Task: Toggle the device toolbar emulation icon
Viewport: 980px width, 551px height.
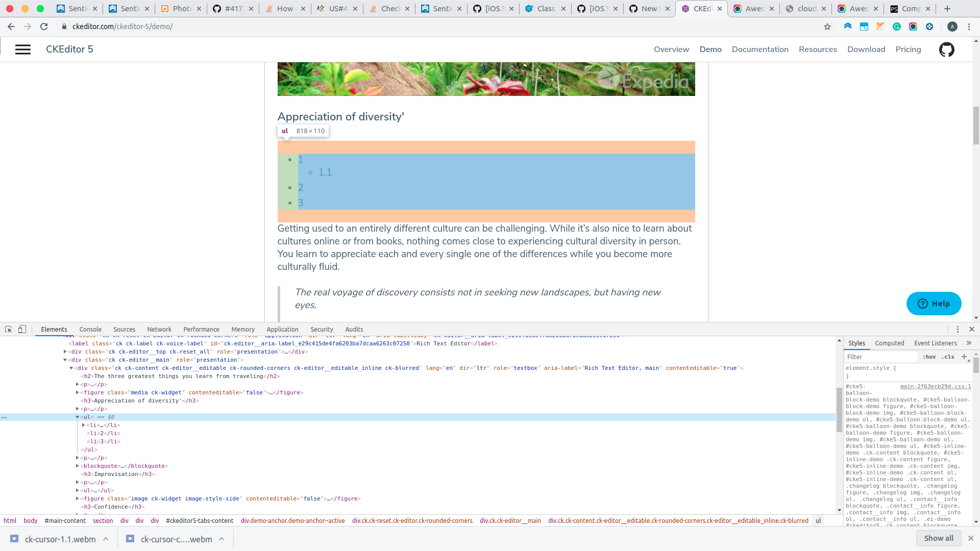Action: [22, 330]
